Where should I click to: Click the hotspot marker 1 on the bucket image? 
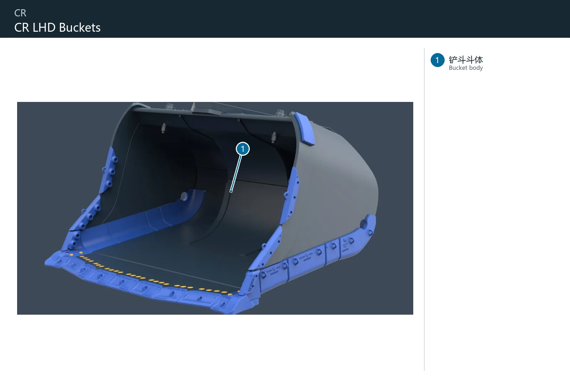(x=243, y=149)
